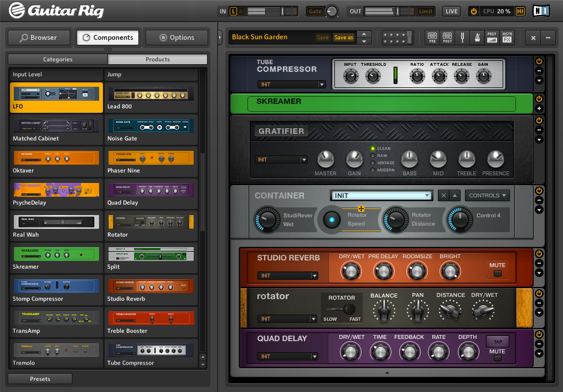Open the Gratifier INIT preset dropdown
Image resolution: width=563 pixels, height=392 pixels.
click(281, 160)
